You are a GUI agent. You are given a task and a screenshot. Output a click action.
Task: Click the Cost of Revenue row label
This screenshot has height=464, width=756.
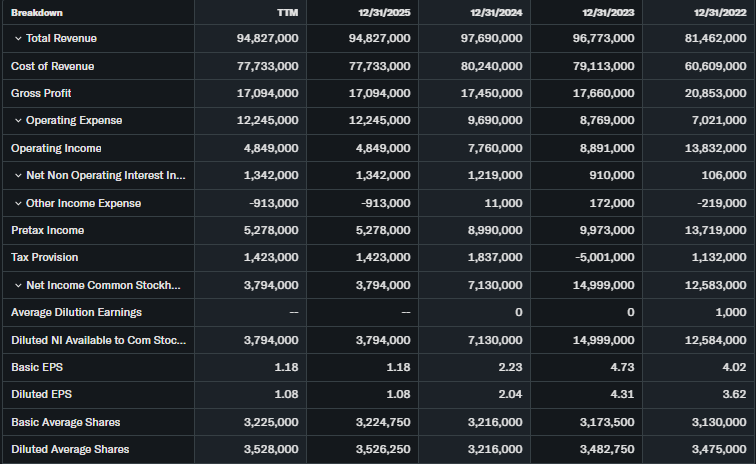[x=52, y=66]
